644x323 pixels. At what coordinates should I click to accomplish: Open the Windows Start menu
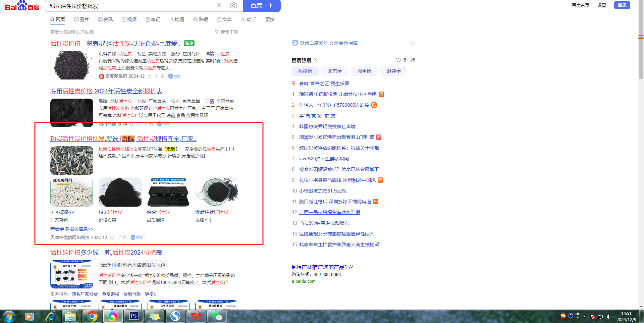point(9,316)
